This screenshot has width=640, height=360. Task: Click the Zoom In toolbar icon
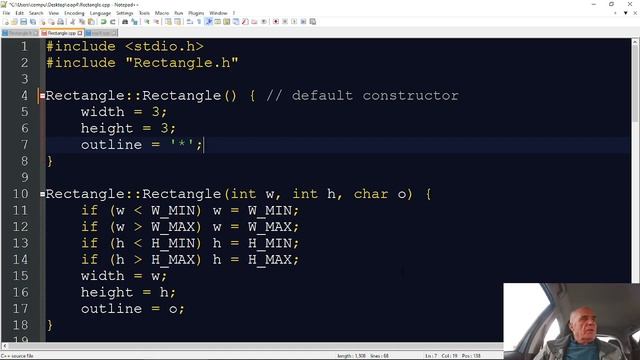tap(147, 22)
